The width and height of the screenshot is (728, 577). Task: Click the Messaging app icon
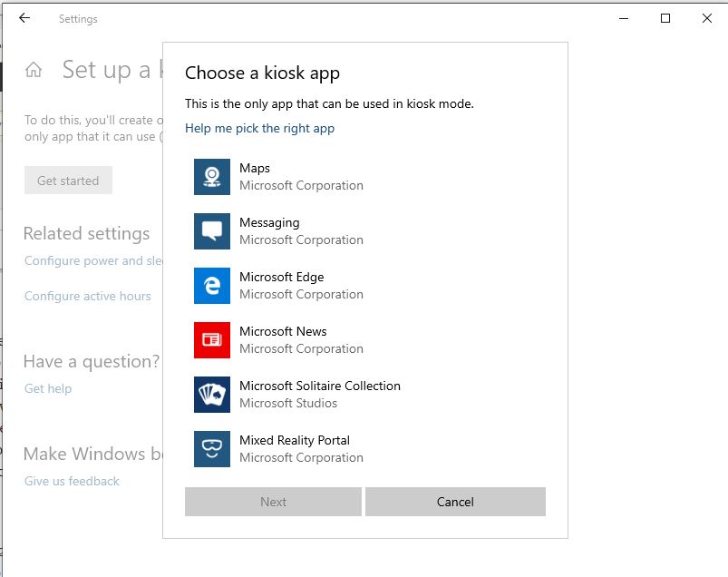(x=211, y=230)
